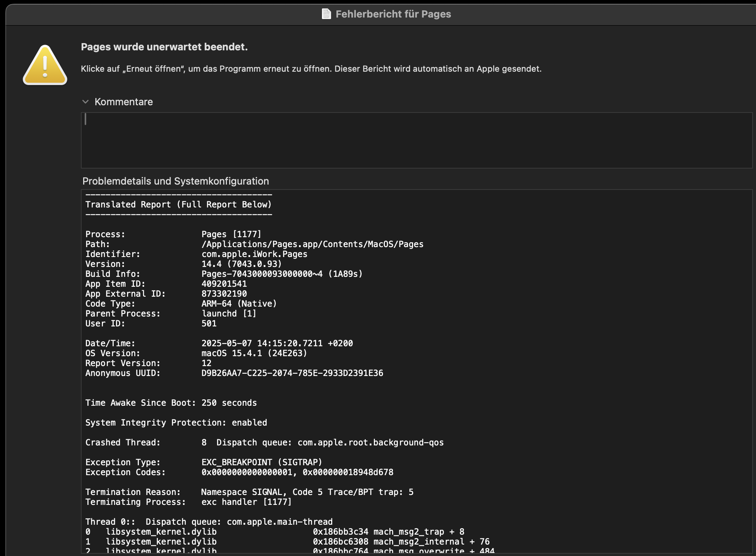Click the Anonymous UUID value

(x=292, y=373)
